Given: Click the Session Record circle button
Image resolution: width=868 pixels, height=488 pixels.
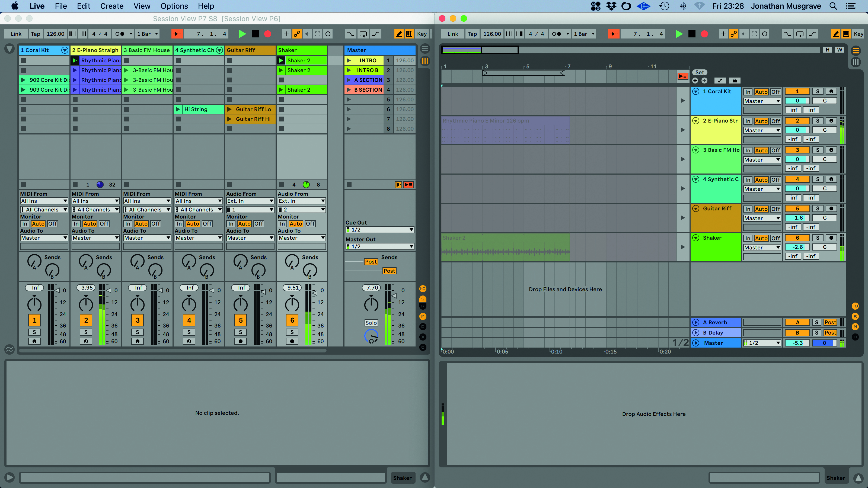Looking at the screenshot, I should click(327, 34).
